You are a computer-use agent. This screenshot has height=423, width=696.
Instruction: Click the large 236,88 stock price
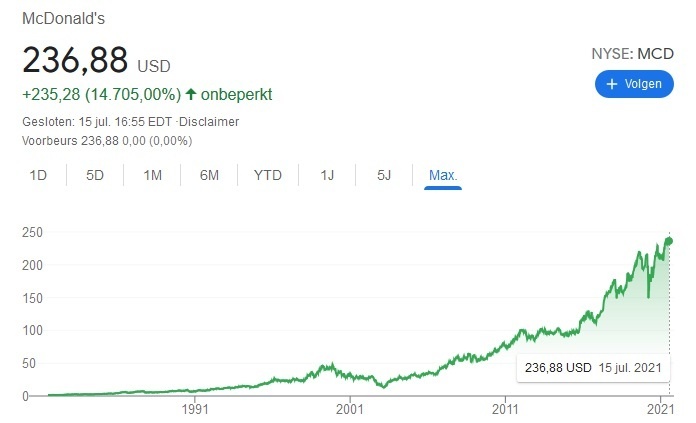coord(75,60)
